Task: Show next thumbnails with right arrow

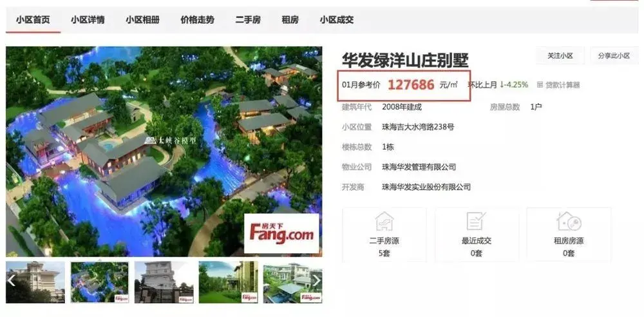Action: (317, 281)
